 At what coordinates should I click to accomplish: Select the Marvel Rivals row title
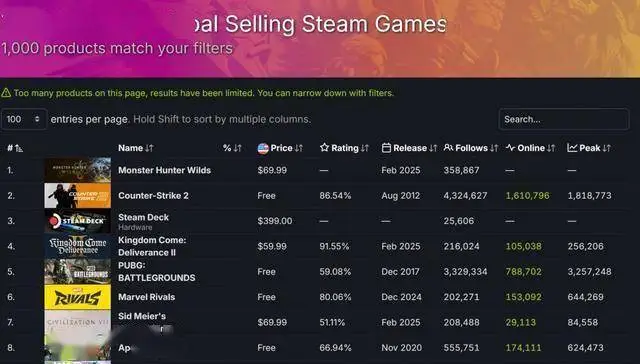pos(147,297)
